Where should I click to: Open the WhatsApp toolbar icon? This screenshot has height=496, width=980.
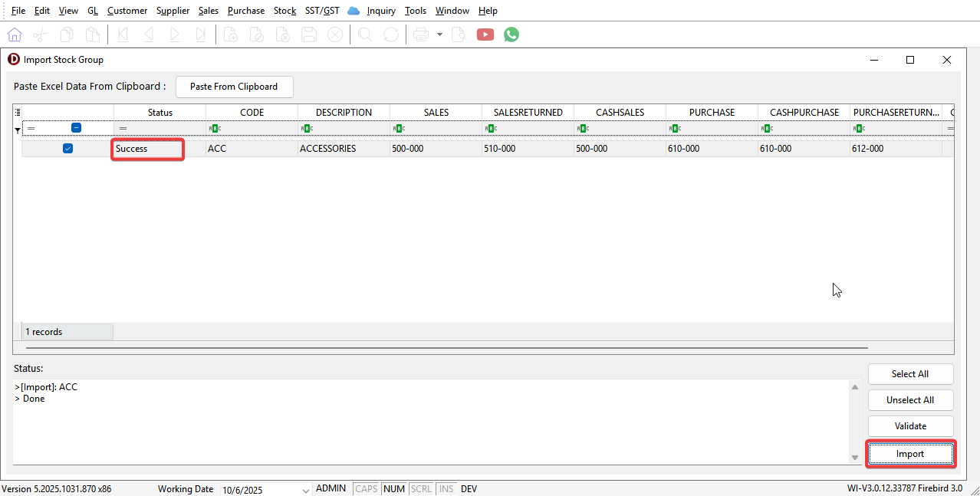(511, 34)
